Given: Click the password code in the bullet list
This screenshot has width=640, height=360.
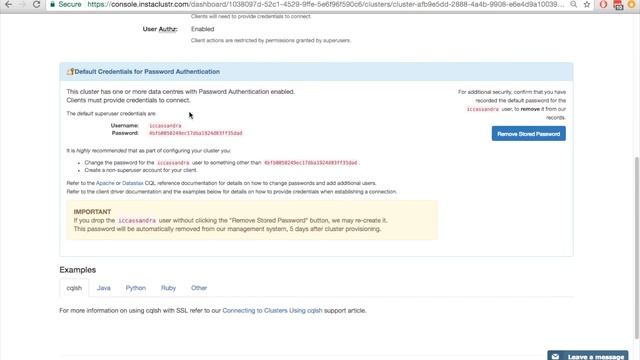Looking at the screenshot, I should point(311,163).
